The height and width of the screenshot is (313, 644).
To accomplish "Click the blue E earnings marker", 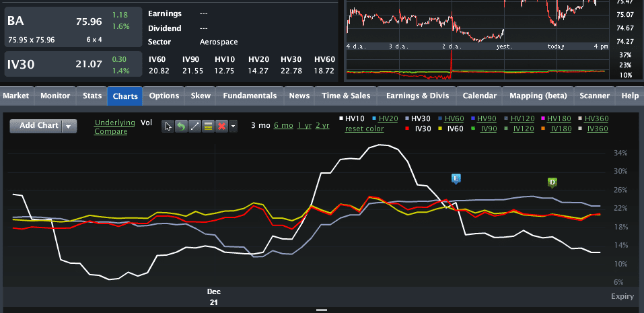I will pos(456,178).
